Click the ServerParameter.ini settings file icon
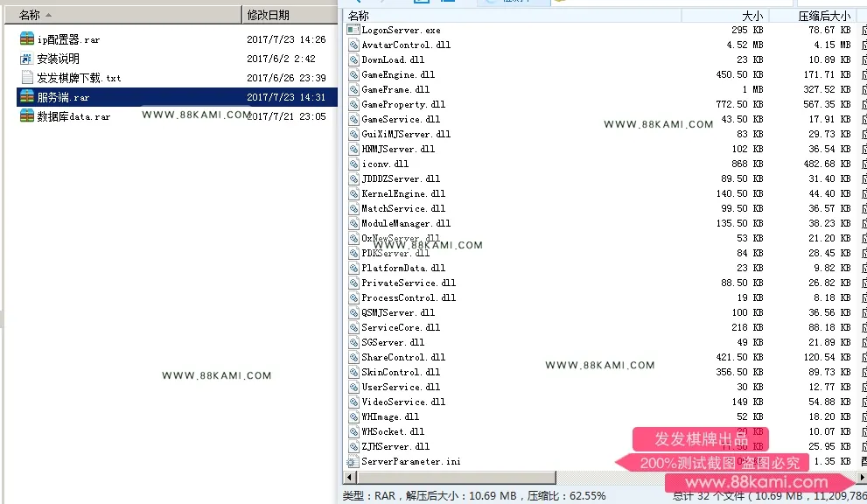The height and width of the screenshot is (504, 867). pyautogui.click(x=352, y=461)
